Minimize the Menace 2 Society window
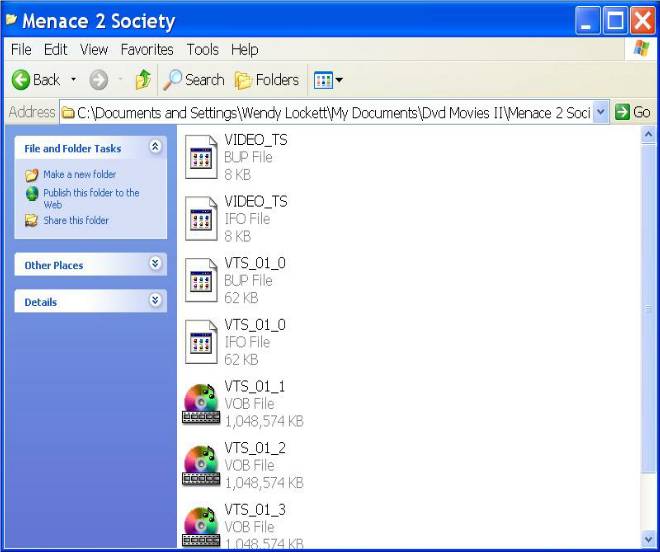The height and width of the screenshot is (552, 660). coord(587,20)
